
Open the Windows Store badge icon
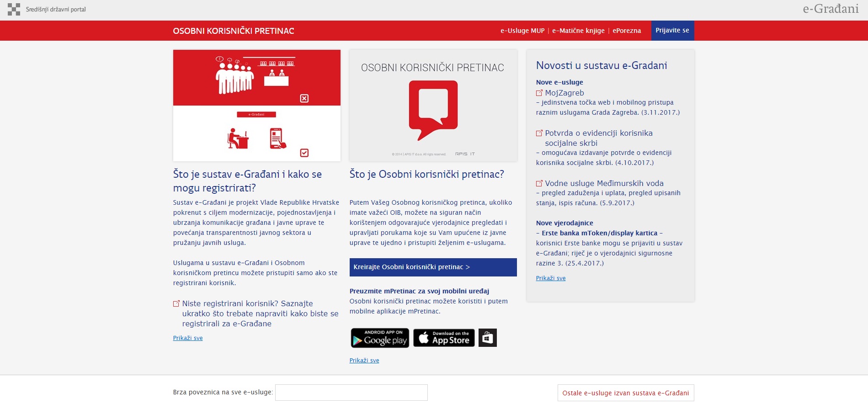coord(488,338)
